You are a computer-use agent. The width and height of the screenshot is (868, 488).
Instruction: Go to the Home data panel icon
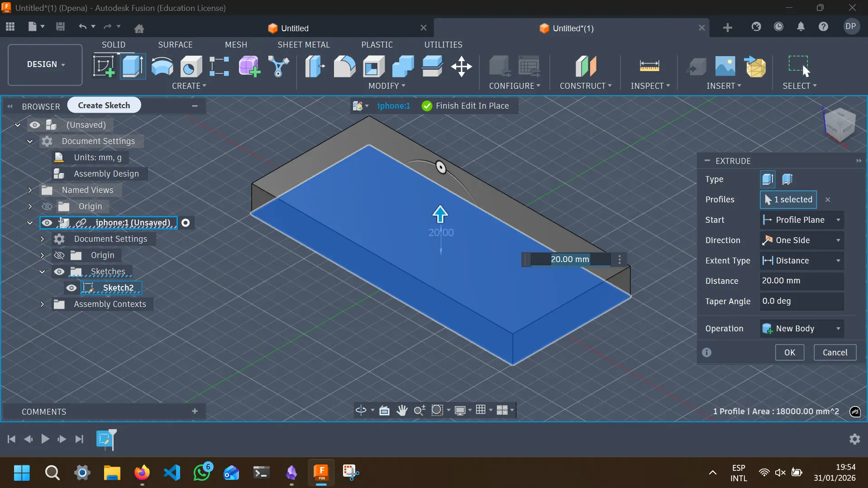tap(139, 28)
